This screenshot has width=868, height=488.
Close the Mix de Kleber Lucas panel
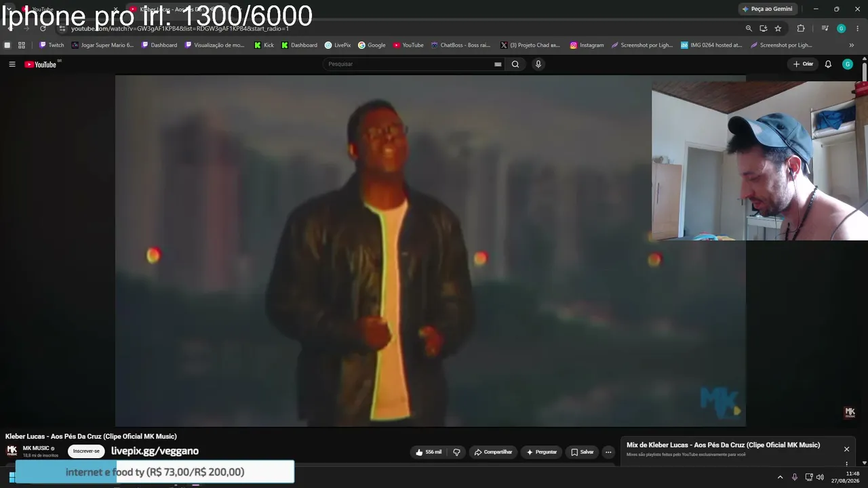(846, 449)
